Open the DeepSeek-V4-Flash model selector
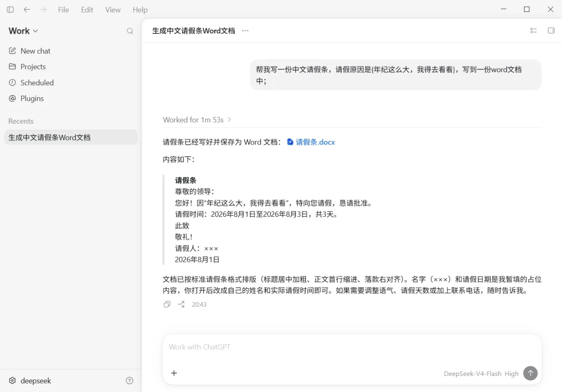Screen dimensions: 562x392 481,374
